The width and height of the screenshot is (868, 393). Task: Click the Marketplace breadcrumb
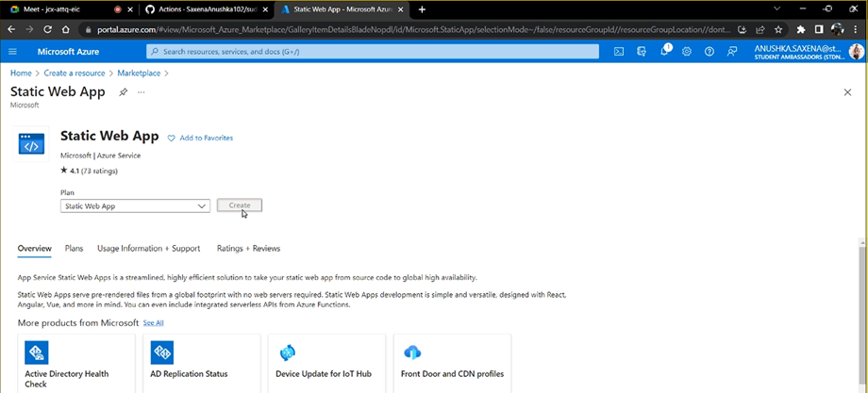[139, 73]
